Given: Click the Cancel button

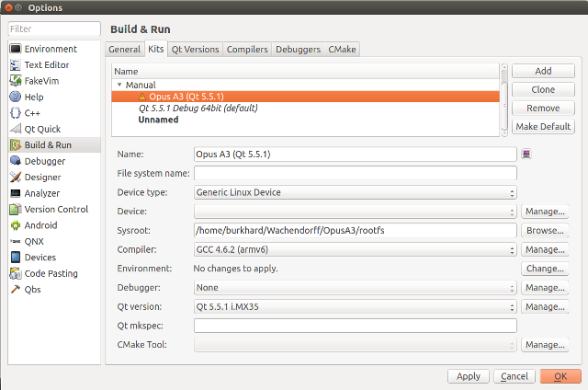Looking at the screenshot, I should tap(514, 376).
